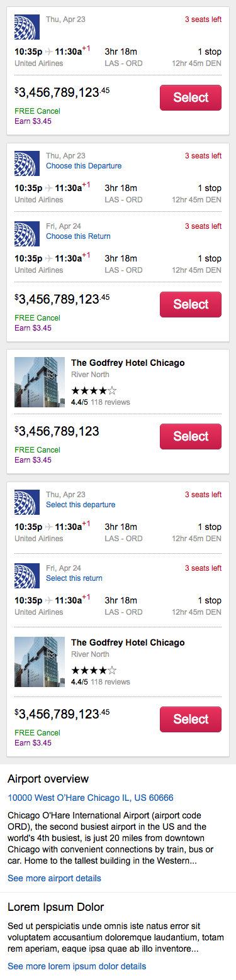Click Select this departure link

[x=81, y=505]
